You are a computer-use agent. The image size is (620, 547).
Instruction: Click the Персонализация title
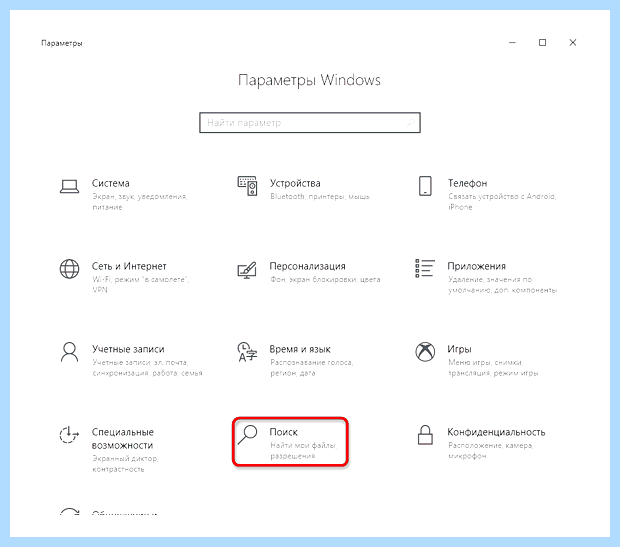307,266
